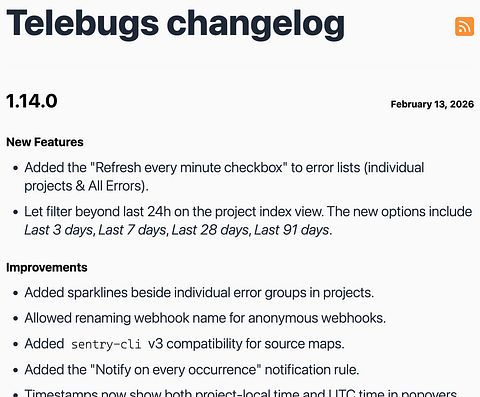
Task: Click the Timestamps project-local time entry
Action: 241,393
